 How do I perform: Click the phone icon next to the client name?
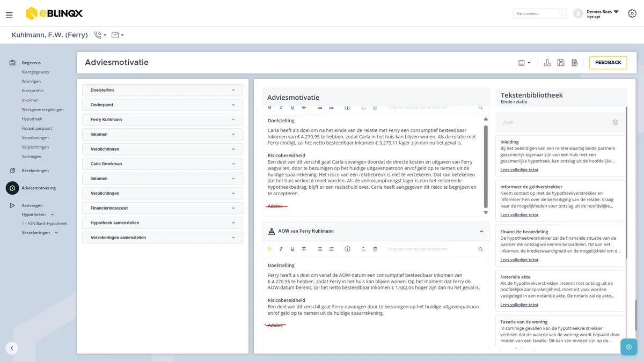(x=98, y=35)
